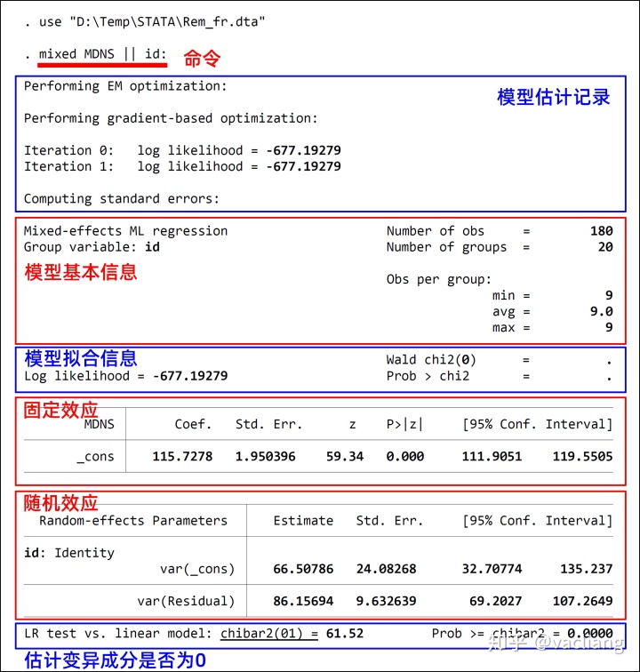The height and width of the screenshot is (672, 640).
Task: Click the "LR test vs. linear model:" label
Action: (118, 634)
